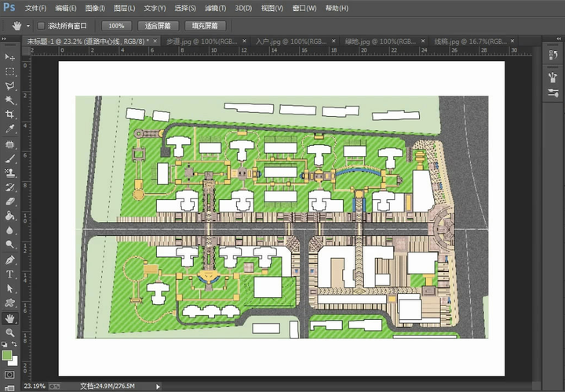
Task: Open the 帮助(H) menu
Action: (337, 8)
